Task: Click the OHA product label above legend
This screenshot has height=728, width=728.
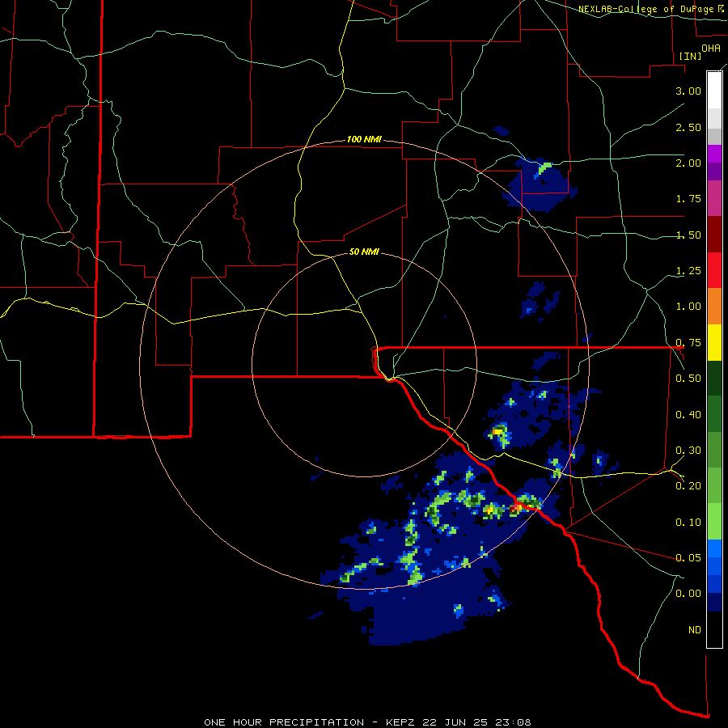Action: pos(711,49)
